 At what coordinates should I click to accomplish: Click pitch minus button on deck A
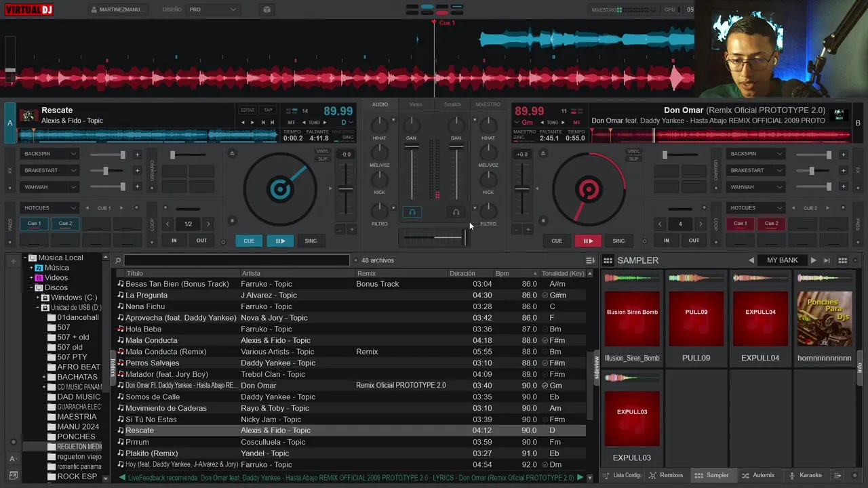340,230
